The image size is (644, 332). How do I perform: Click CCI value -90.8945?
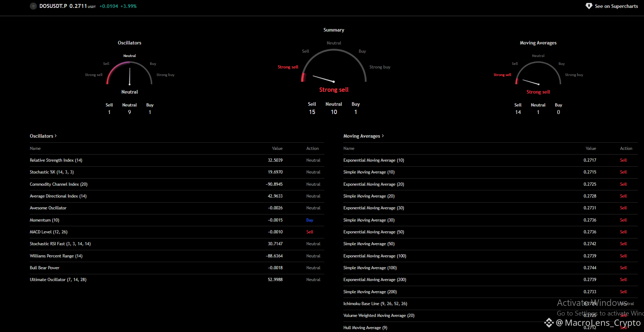tap(274, 184)
